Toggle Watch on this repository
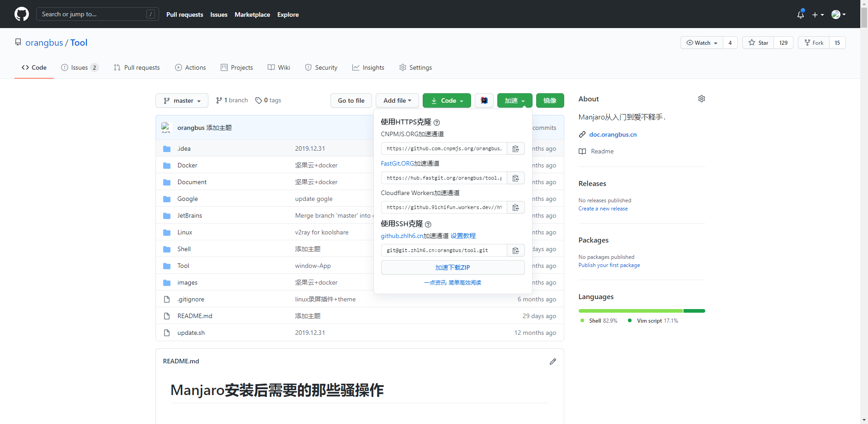868x424 pixels. (702, 43)
